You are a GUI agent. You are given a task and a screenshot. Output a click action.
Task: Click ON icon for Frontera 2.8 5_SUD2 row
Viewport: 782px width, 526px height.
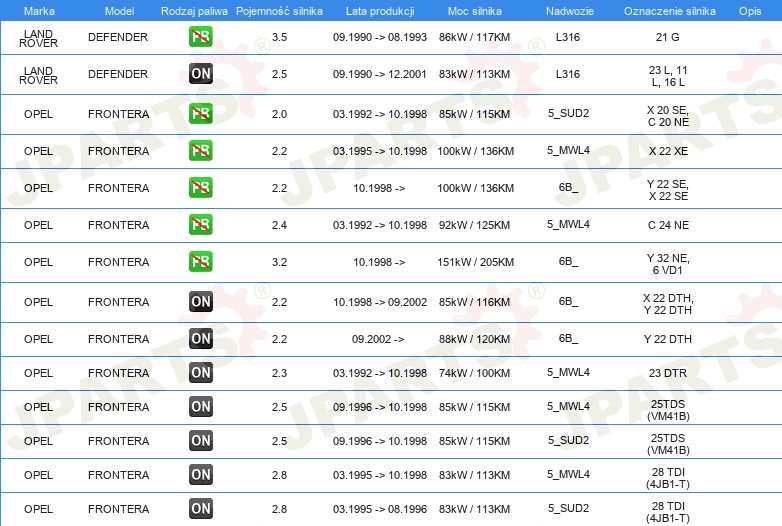point(200,509)
